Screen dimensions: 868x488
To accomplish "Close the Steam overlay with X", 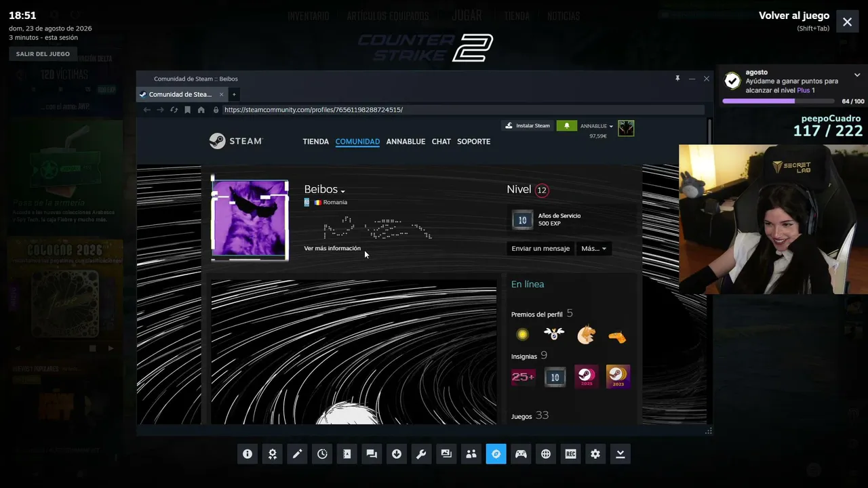I will pos(848,22).
